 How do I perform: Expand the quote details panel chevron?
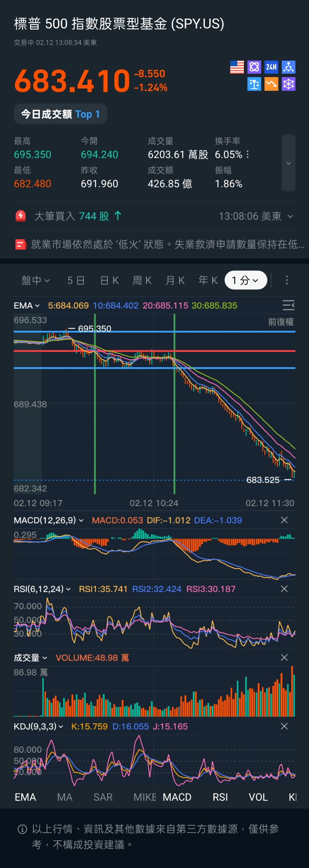click(x=288, y=163)
